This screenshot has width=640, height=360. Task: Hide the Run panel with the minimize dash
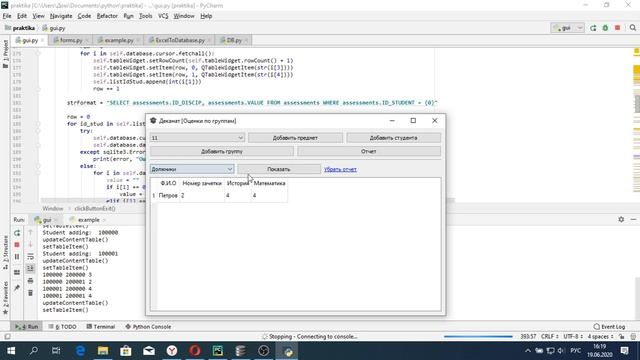pos(633,219)
